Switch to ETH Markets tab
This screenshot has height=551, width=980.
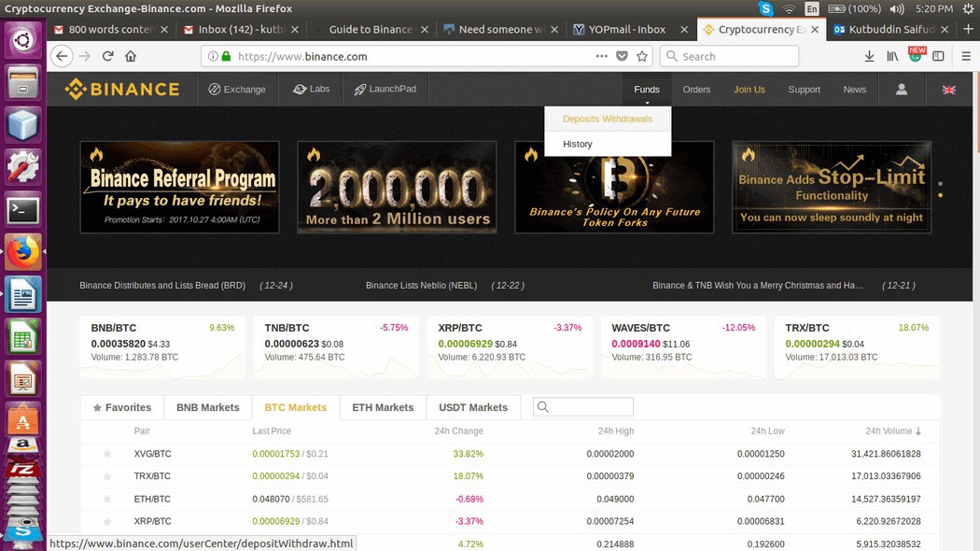[383, 407]
